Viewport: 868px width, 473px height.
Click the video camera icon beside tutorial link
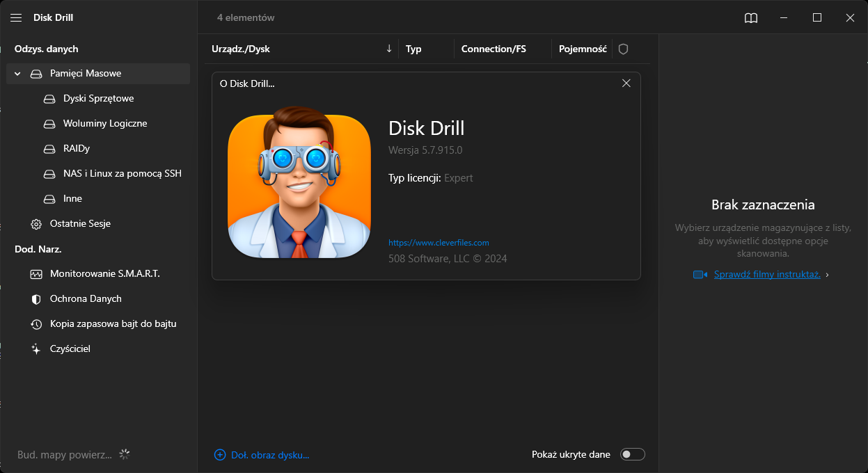pos(700,275)
